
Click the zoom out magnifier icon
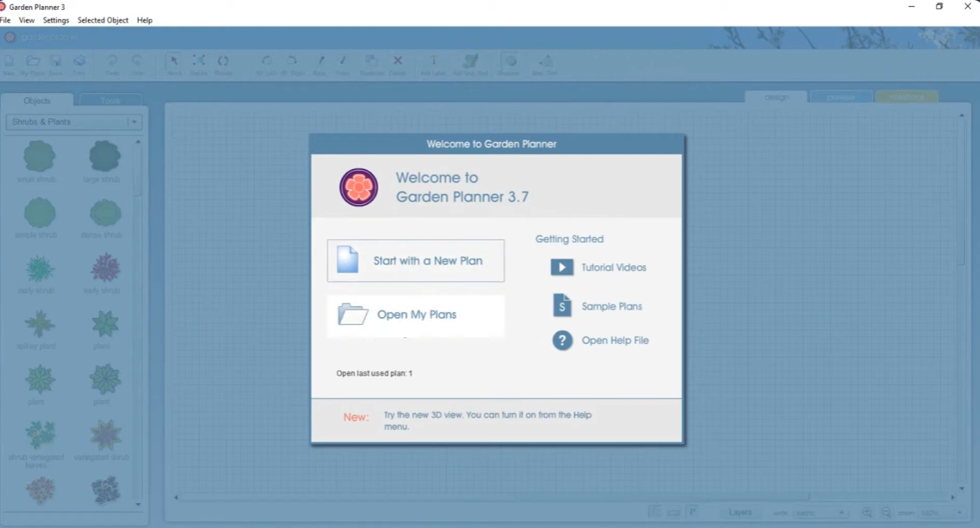tap(886, 512)
